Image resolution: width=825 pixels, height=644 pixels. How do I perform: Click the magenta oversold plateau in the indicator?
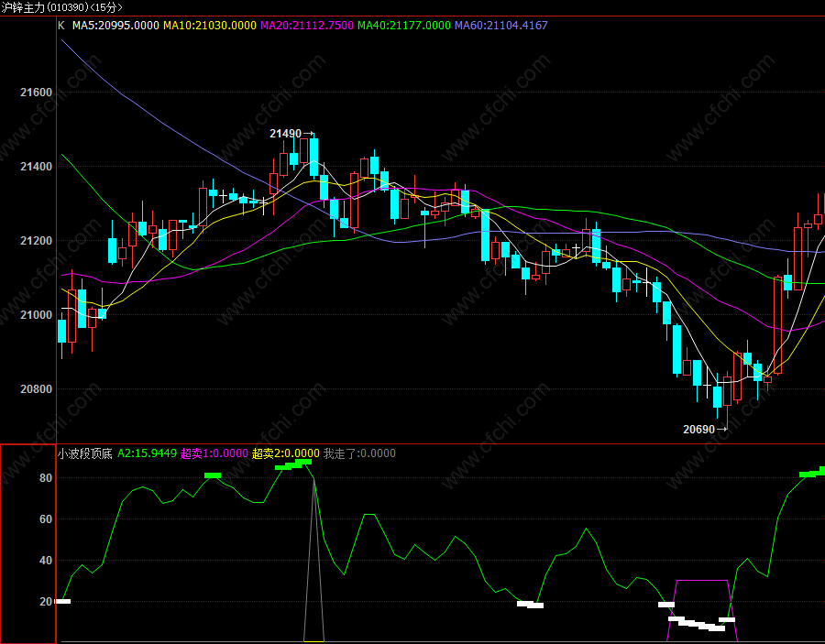702,581
